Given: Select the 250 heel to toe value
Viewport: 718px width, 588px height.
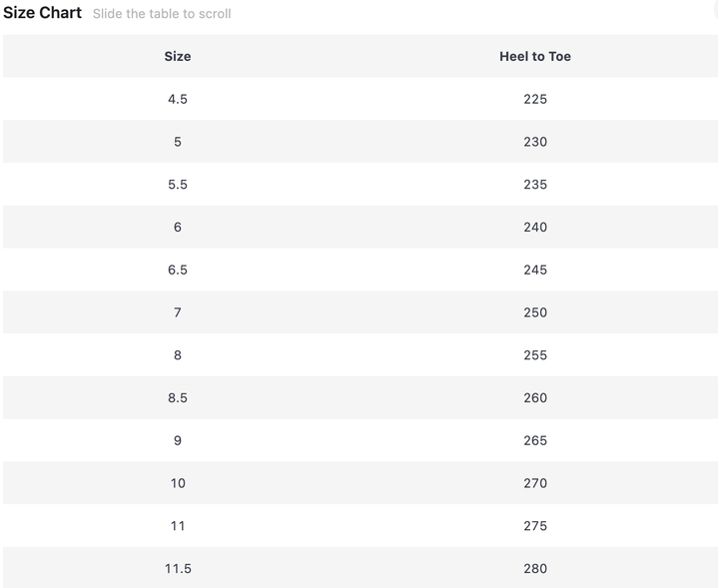Looking at the screenshot, I should click(x=535, y=312).
